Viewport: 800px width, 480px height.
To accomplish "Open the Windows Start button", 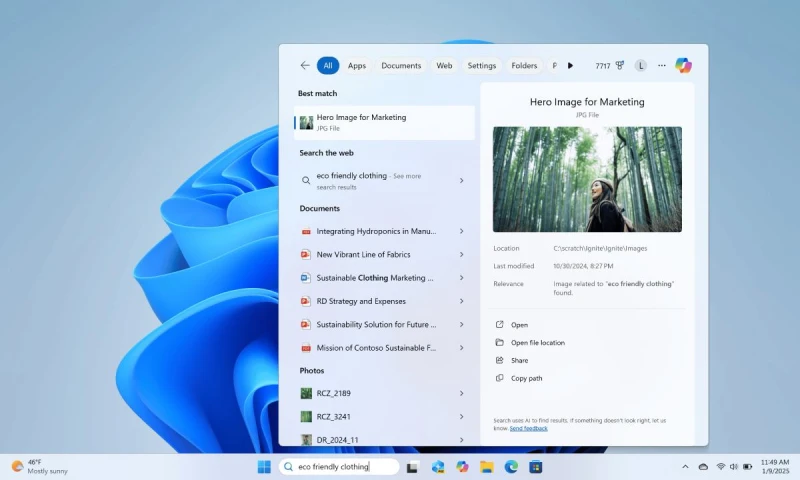I will (264, 467).
